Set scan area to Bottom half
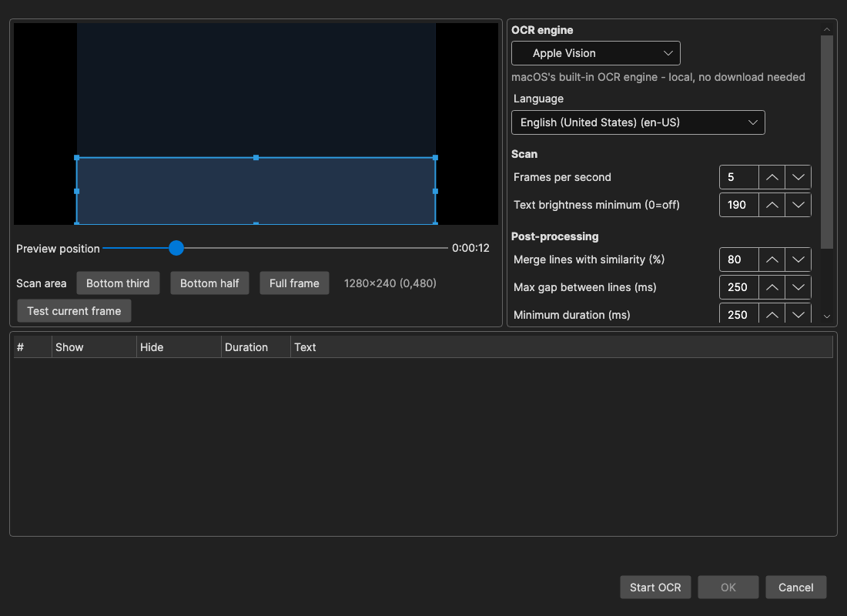Screen dimensions: 847x616 209,283
